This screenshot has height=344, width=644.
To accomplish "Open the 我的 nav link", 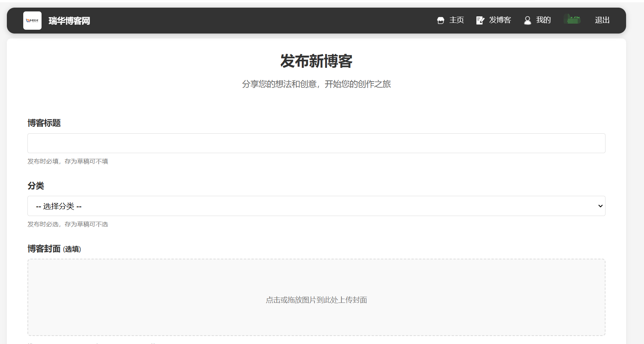I will pyautogui.click(x=543, y=20).
